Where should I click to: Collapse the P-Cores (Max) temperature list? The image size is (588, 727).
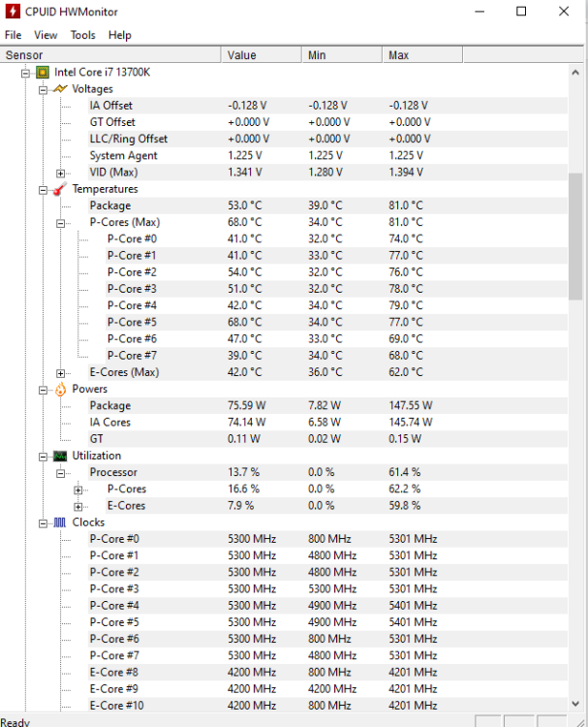click(x=61, y=223)
